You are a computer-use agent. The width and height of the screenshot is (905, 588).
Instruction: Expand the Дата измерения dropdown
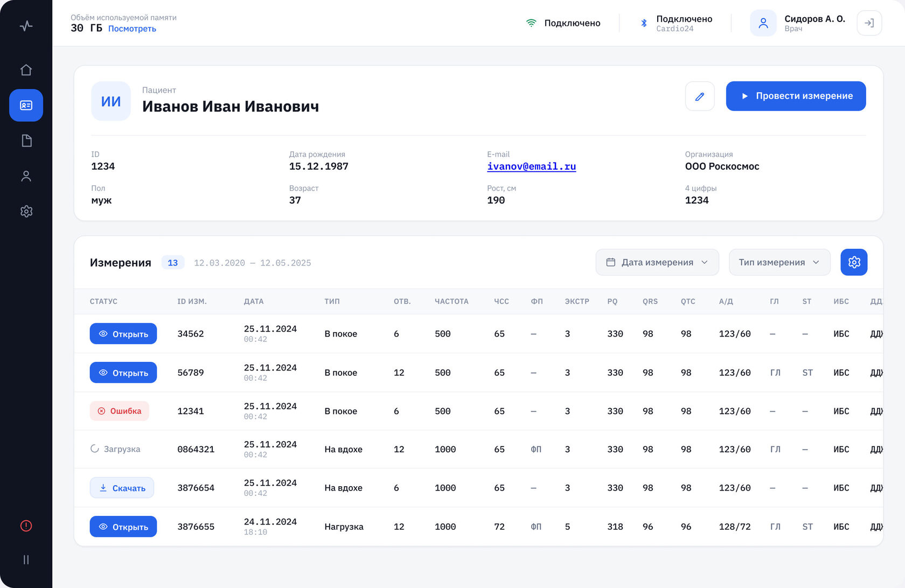tap(657, 262)
